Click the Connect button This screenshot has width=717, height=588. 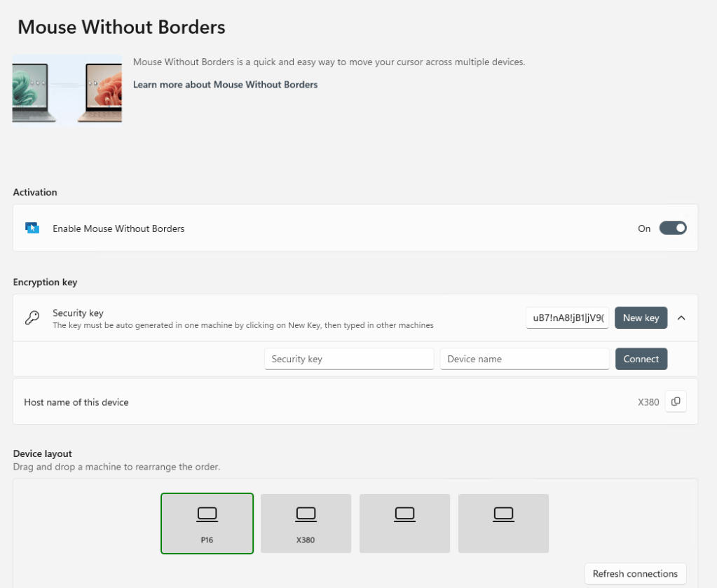coord(641,359)
